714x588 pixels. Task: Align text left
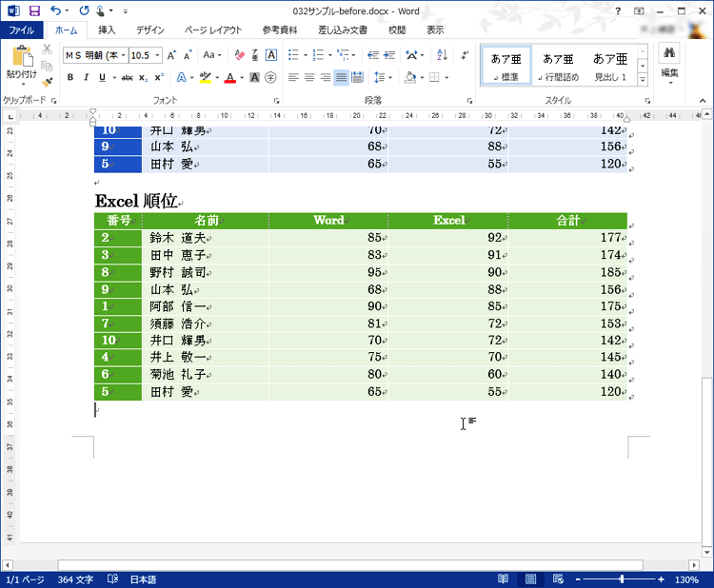[294, 77]
